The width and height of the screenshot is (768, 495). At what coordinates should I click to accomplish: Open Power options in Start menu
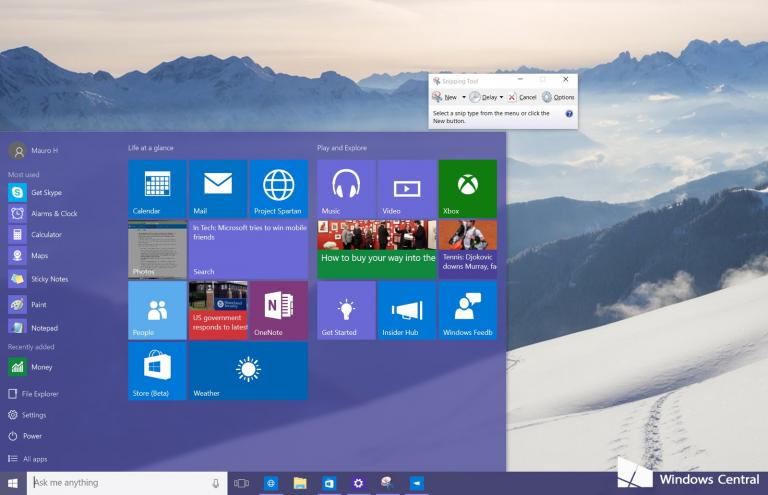point(32,436)
